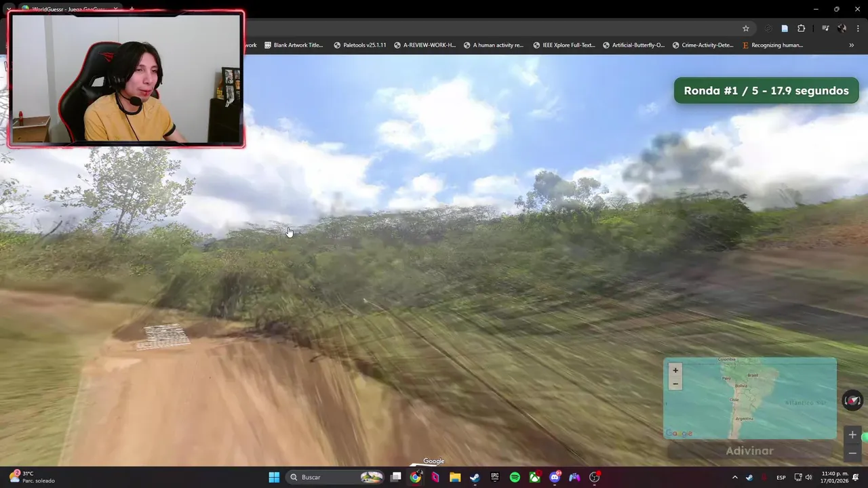
Task: Open the game controller app in taskbar
Action: (x=574, y=477)
